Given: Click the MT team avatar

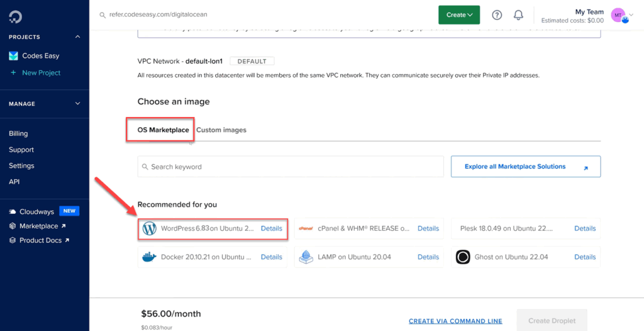Looking at the screenshot, I should tap(619, 15).
